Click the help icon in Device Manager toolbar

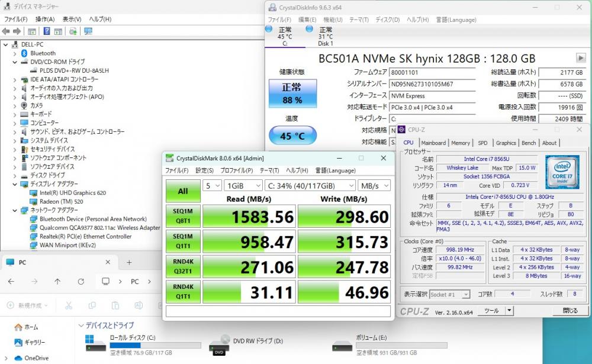coord(46,31)
